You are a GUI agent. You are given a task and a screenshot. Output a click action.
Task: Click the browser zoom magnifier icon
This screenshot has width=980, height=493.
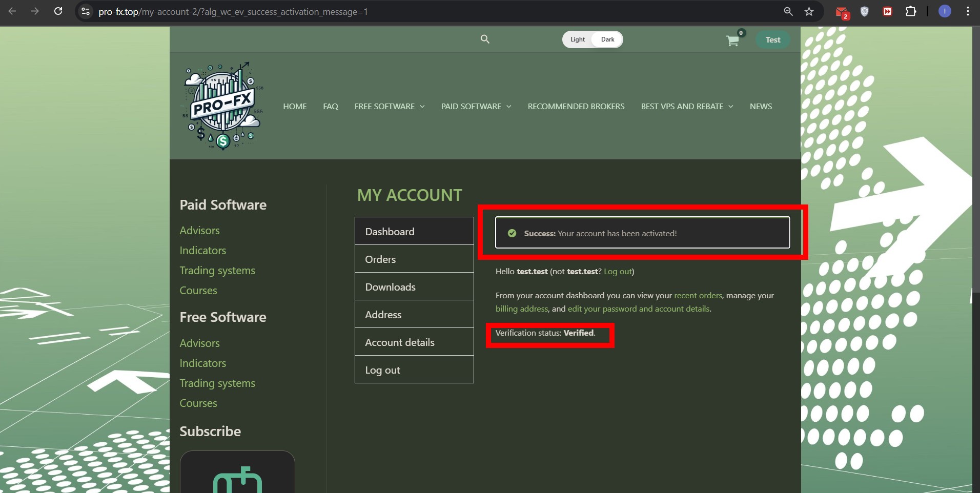coord(788,11)
